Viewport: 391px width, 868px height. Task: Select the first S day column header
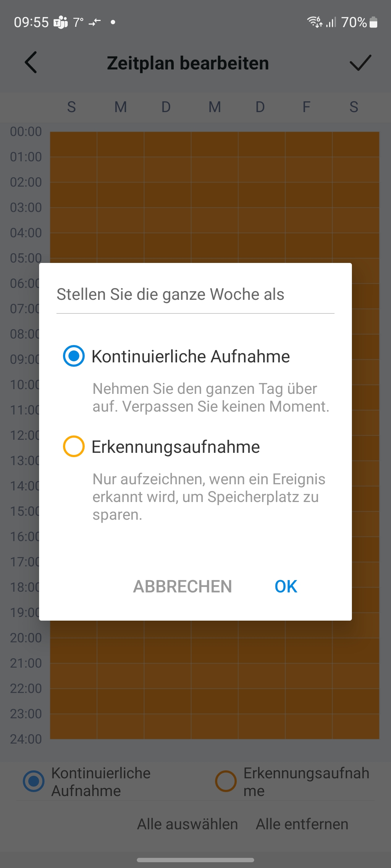(72, 107)
